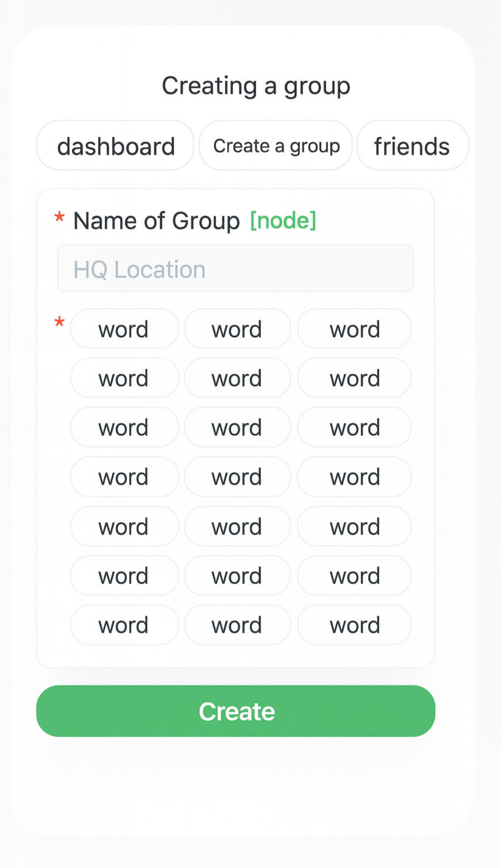501x868 pixels.
Task: Switch to the Create a group tab
Action: (x=275, y=146)
